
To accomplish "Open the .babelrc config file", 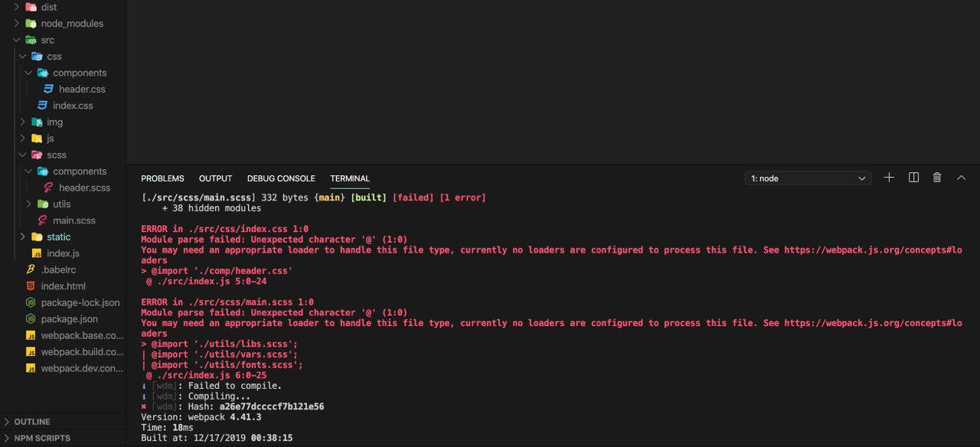I will [58, 269].
